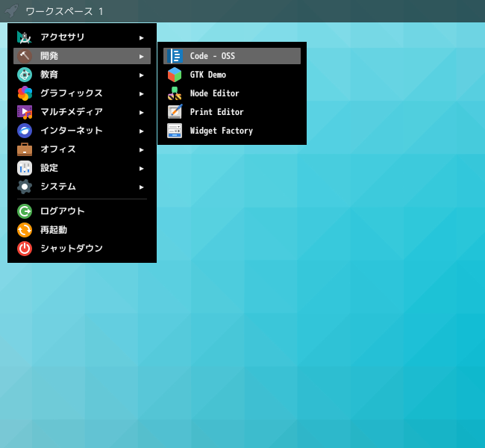The width and height of the screenshot is (485, 448).
Task: Expand the グラフィックス submenu arrow
Action: pos(142,93)
